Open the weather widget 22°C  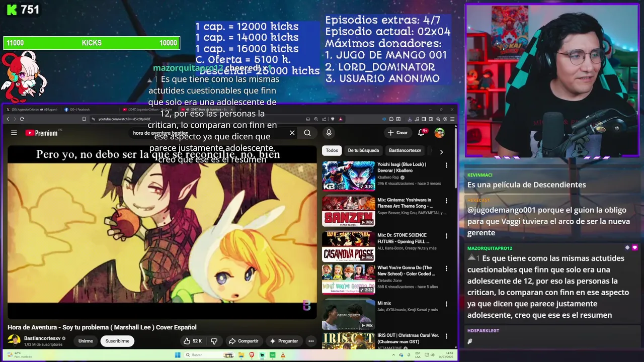[19, 355]
